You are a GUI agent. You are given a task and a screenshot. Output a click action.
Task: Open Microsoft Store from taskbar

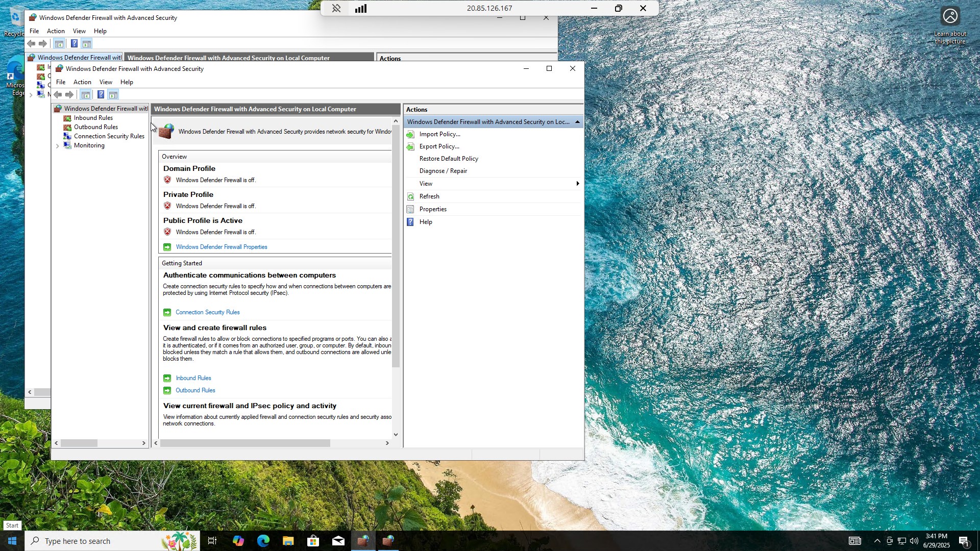pos(313,541)
